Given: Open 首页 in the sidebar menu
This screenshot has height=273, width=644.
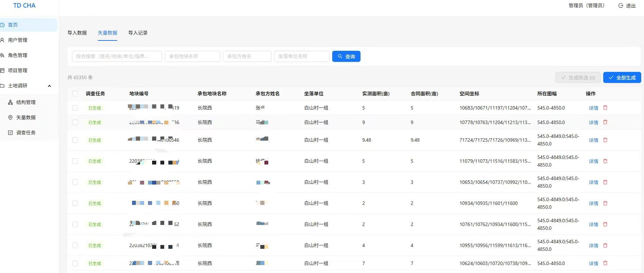Looking at the screenshot, I should coord(28,25).
